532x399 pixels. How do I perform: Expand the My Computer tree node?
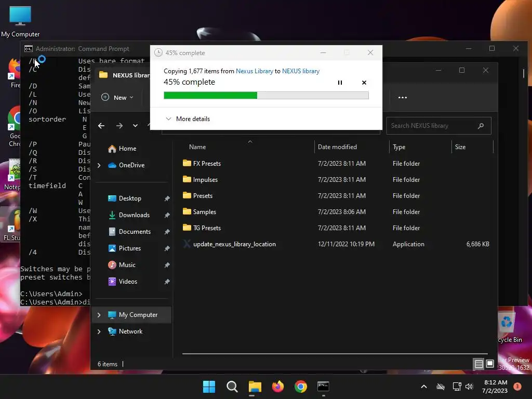(x=99, y=315)
